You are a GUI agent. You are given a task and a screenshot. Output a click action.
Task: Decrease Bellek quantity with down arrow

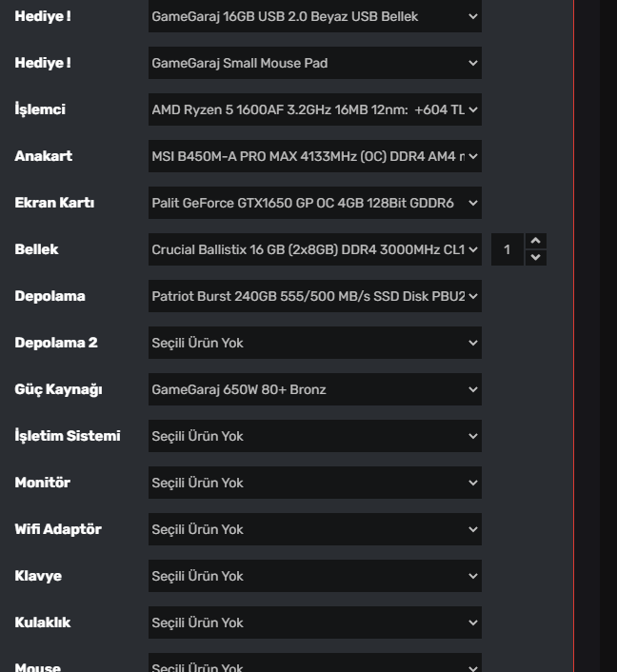(x=535, y=257)
